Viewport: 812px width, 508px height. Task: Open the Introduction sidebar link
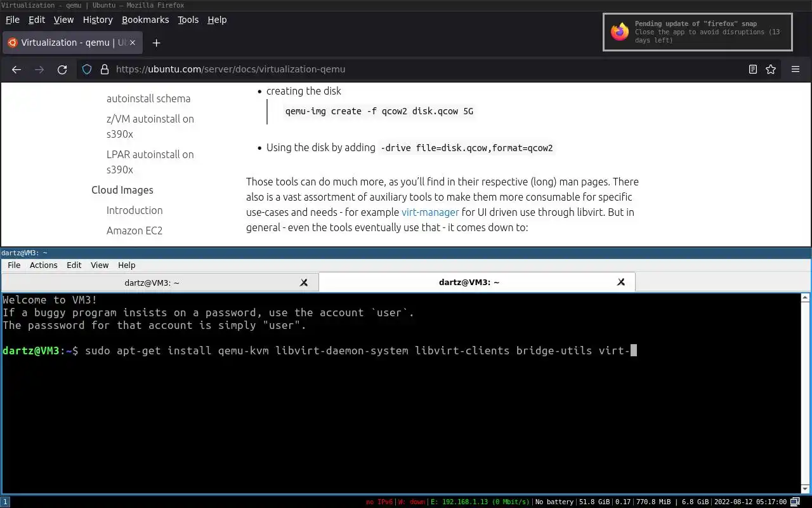(x=134, y=210)
